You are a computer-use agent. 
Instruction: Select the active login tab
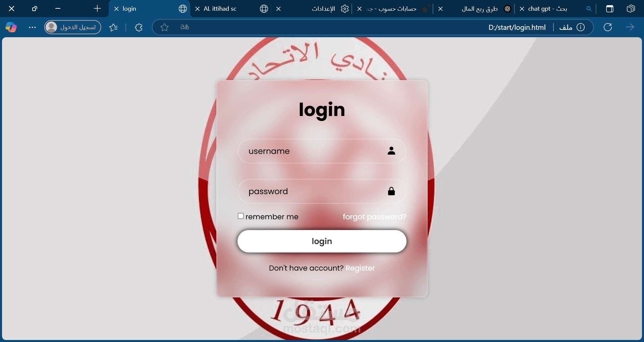[150, 9]
